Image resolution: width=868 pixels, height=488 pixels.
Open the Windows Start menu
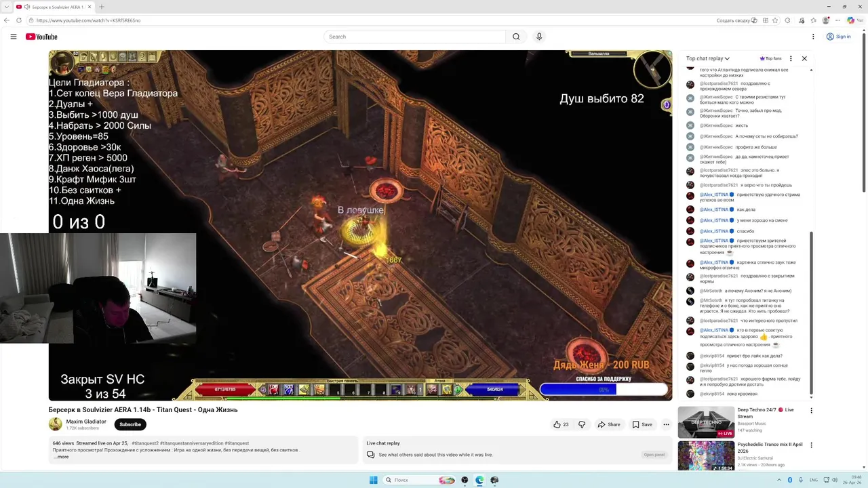click(x=373, y=480)
